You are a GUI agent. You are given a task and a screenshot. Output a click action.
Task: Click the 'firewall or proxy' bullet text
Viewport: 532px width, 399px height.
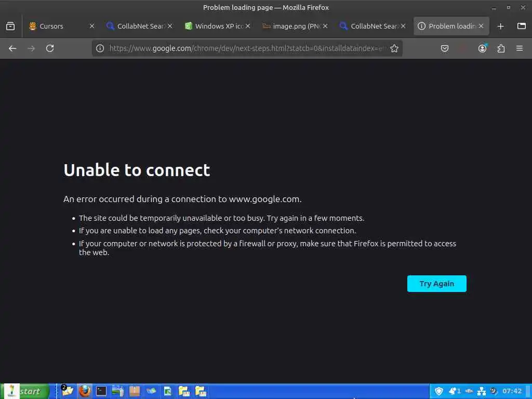(268, 248)
